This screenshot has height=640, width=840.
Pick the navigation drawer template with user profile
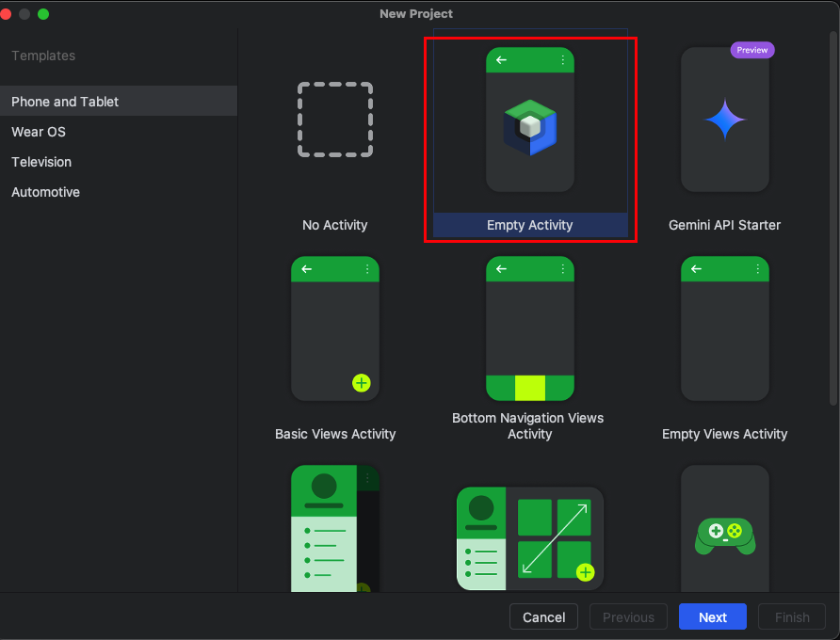point(335,529)
